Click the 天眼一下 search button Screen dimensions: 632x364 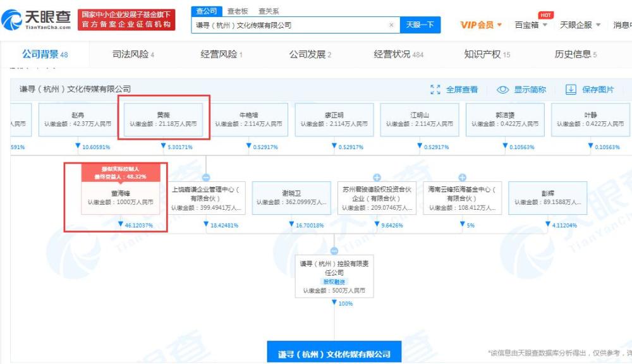point(420,25)
